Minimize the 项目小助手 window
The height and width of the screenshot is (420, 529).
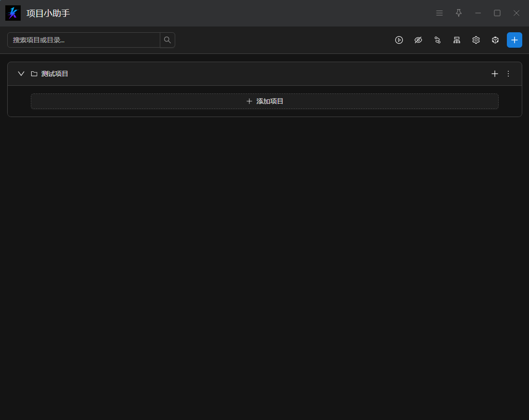point(477,13)
